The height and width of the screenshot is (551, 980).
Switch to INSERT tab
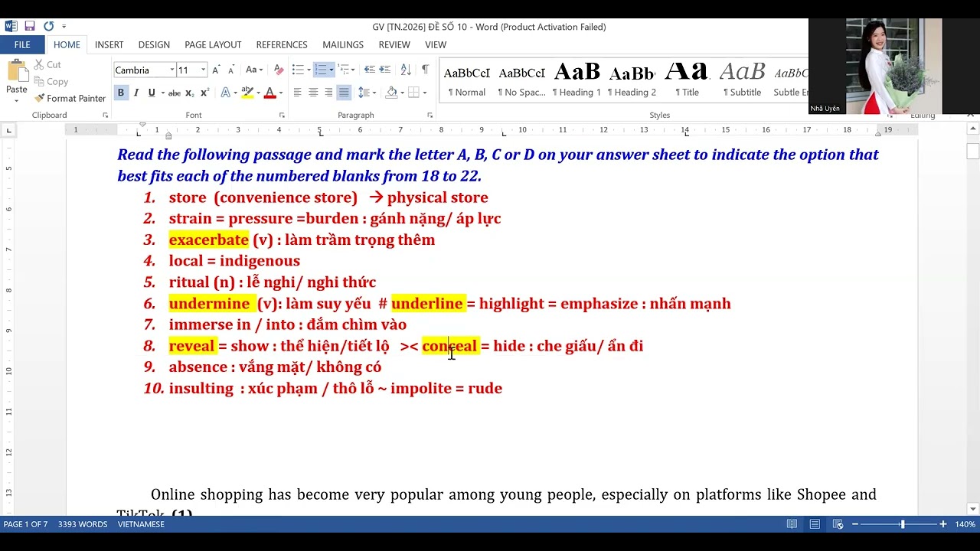click(109, 44)
